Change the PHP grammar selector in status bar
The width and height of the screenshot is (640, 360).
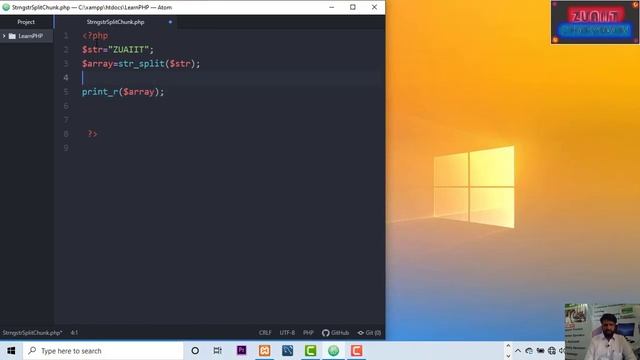tap(308, 333)
